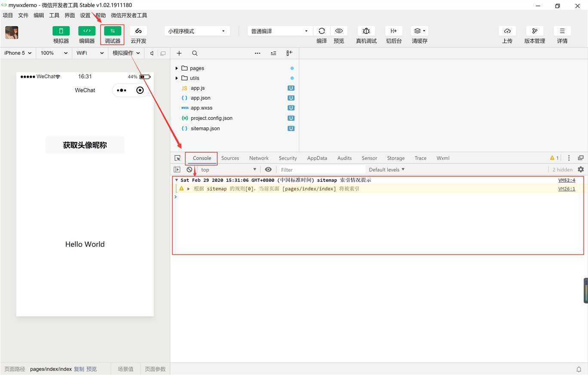Click the simulator capsule menu dots
This screenshot has width=588, height=375.
[122, 90]
